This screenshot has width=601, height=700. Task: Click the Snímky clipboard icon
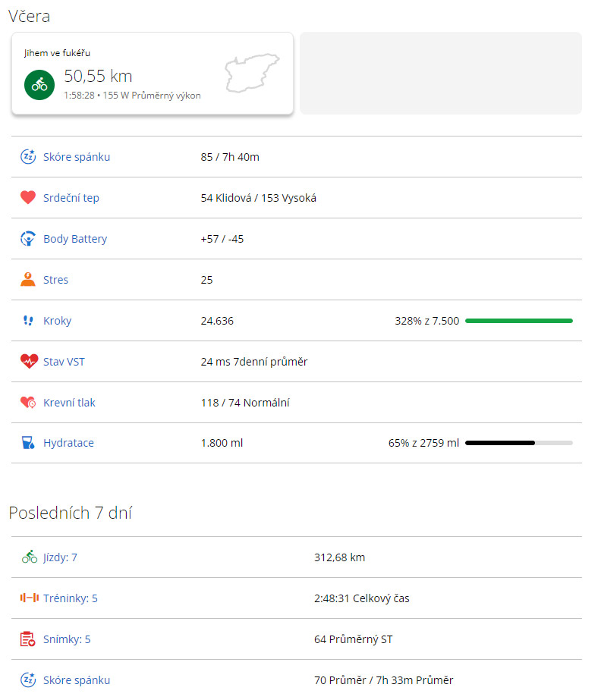[x=28, y=639]
